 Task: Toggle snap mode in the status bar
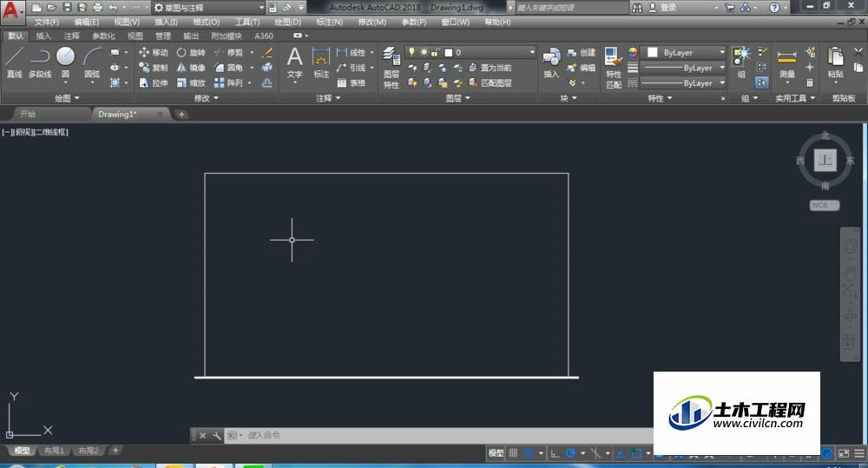click(x=529, y=453)
